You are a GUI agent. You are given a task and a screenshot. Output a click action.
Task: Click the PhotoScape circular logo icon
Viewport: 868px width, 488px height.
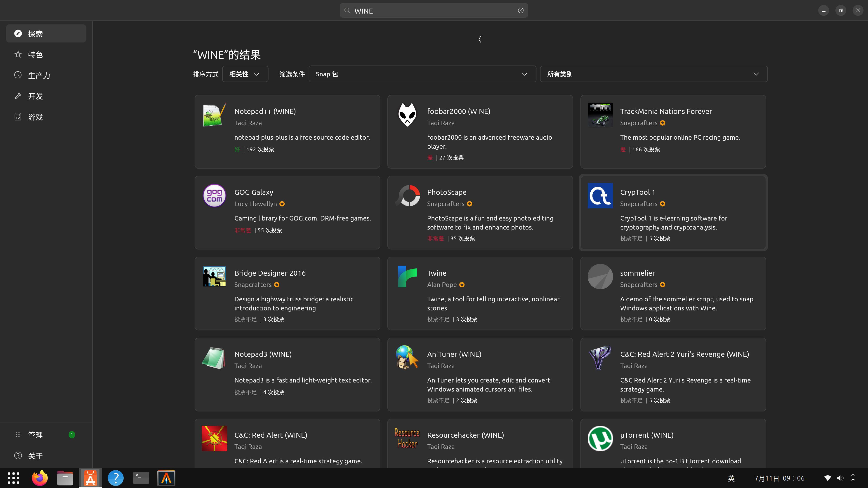(407, 196)
